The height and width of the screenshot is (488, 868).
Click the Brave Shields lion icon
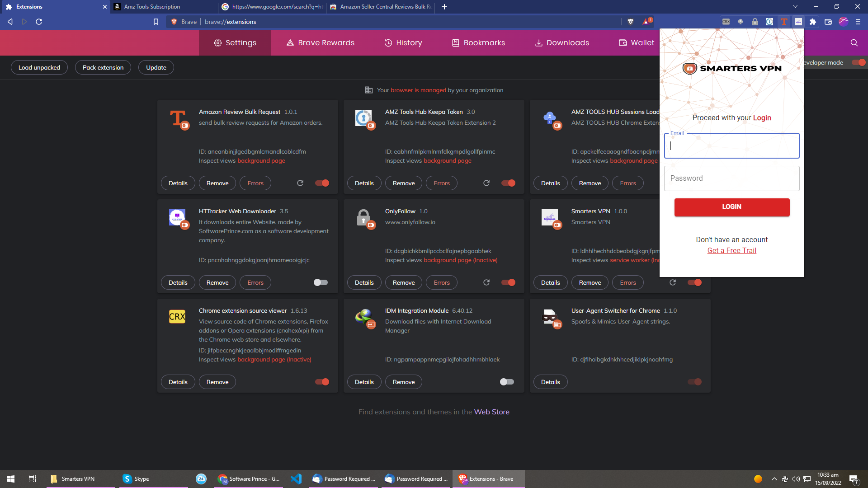631,22
